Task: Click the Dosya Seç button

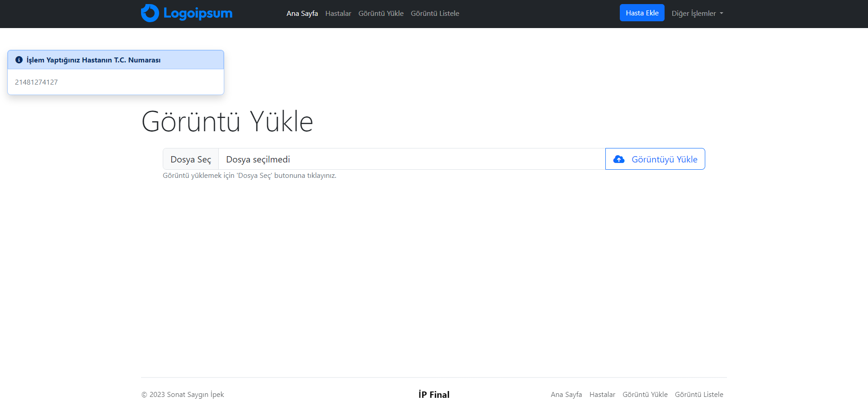Action: tap(190, 159)
